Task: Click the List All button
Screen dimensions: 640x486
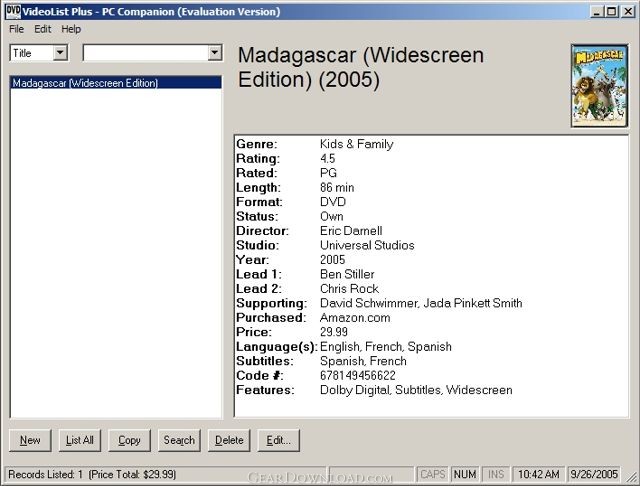Action: tap(80, 440)
